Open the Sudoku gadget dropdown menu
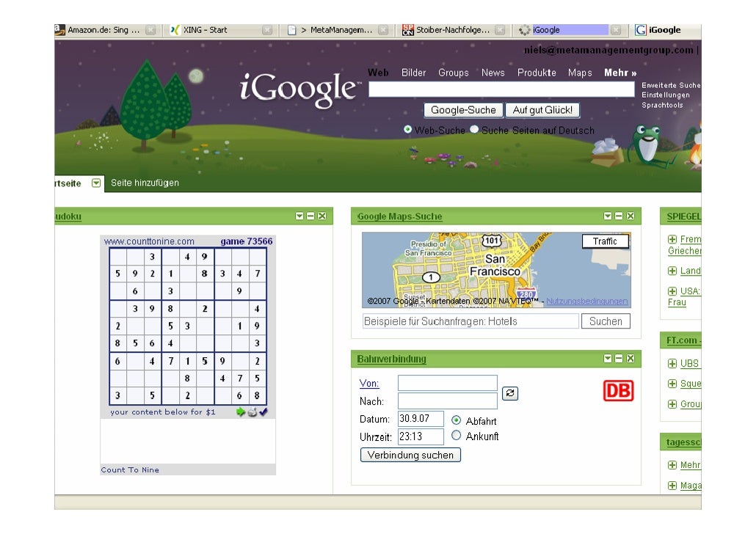Viewport: 756px width, 534px height. coord(299,216)
